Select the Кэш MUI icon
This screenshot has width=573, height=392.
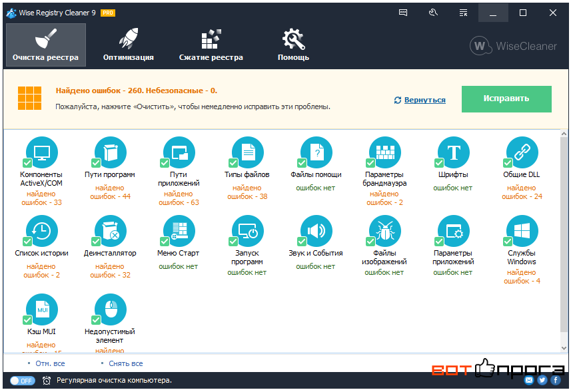click(x=42, y=309)
